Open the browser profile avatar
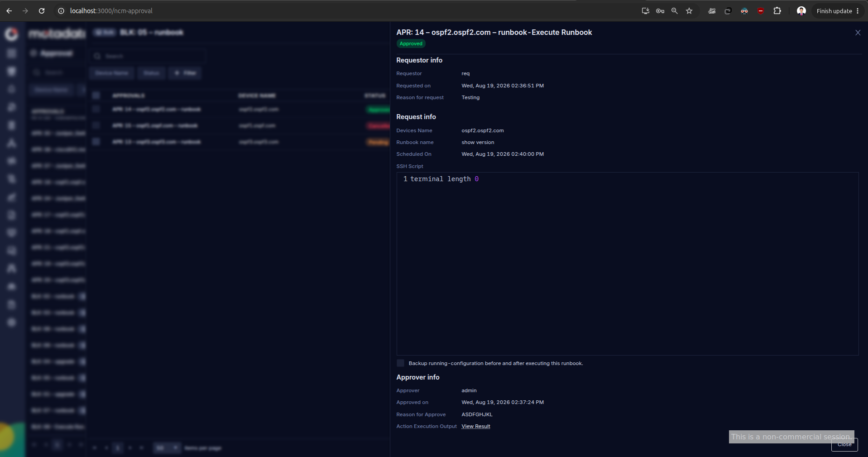The image size is (868, 457). (801, 11)
